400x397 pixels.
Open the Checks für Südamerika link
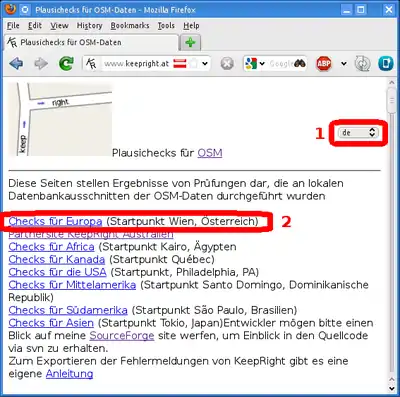coord(68,310)
